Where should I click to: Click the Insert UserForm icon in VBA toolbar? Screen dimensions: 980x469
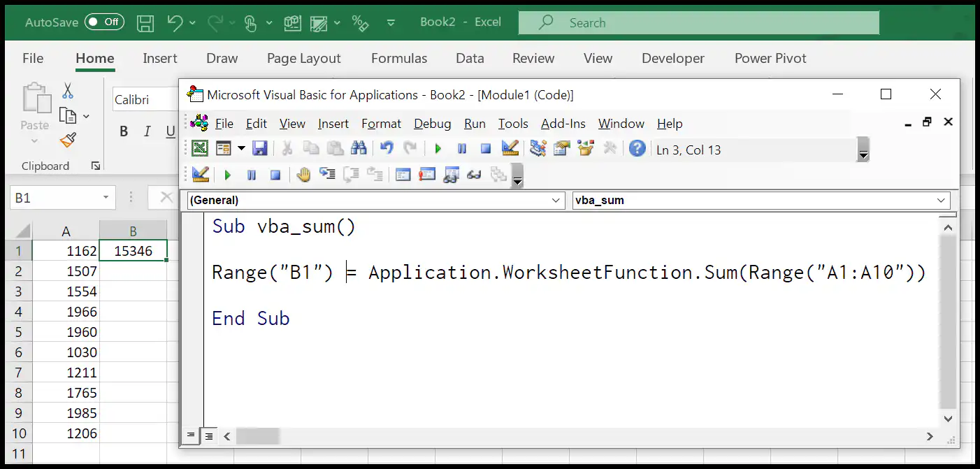tap(224, 148)
